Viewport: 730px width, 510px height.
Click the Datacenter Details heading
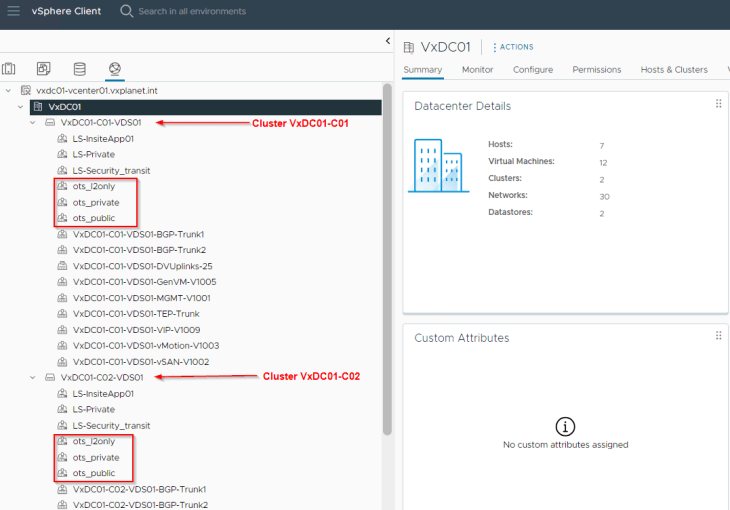(462, 106)
